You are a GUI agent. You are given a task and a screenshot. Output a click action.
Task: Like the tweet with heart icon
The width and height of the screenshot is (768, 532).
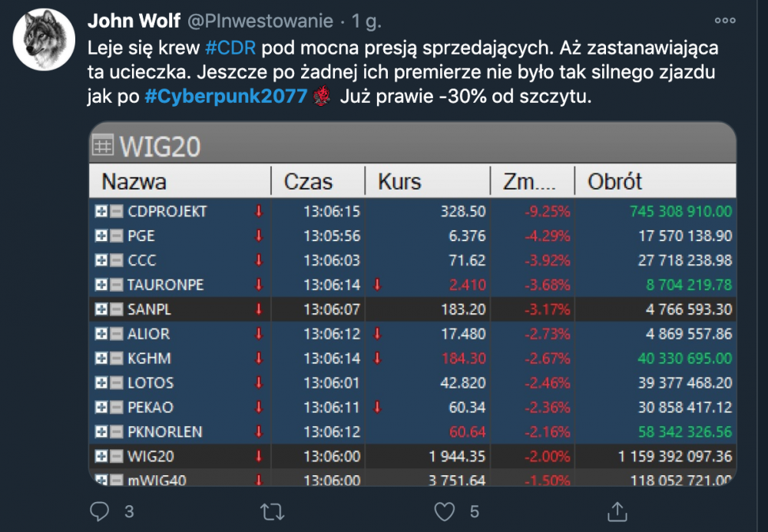pos(445,510)
